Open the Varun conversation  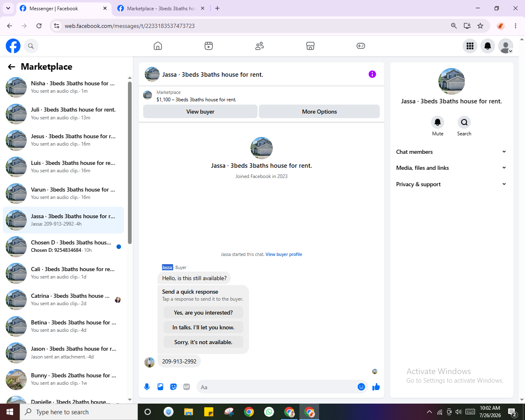pos(64,193)
